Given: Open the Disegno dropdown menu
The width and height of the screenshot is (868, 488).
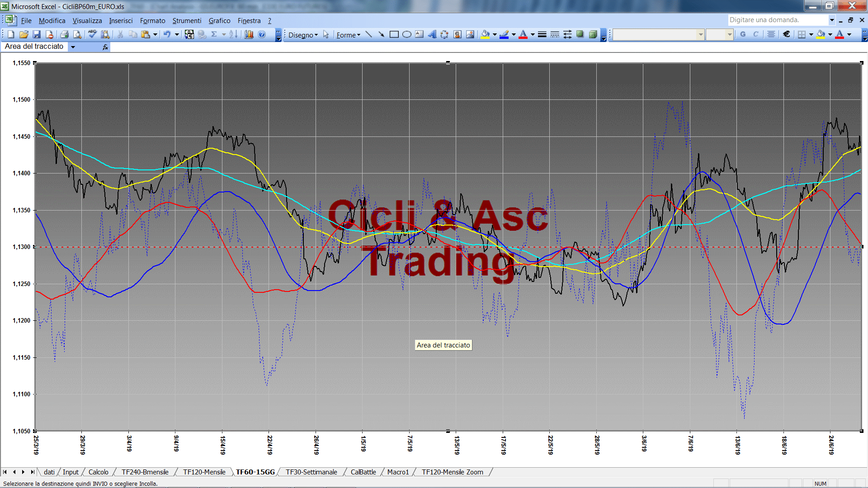Looking at the screenshot, I should point(303,35).
